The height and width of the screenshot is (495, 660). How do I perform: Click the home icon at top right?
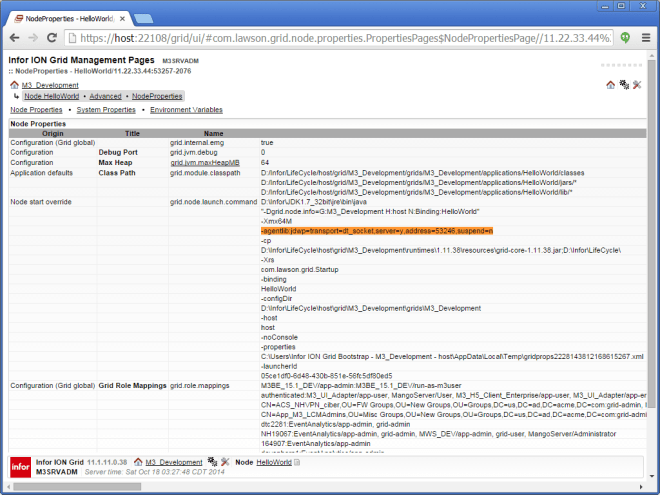point(610,85)
